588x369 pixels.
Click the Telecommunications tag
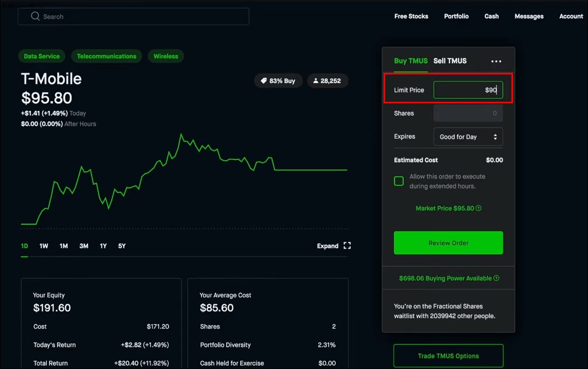pyautogui.click(x=107, y=56)
